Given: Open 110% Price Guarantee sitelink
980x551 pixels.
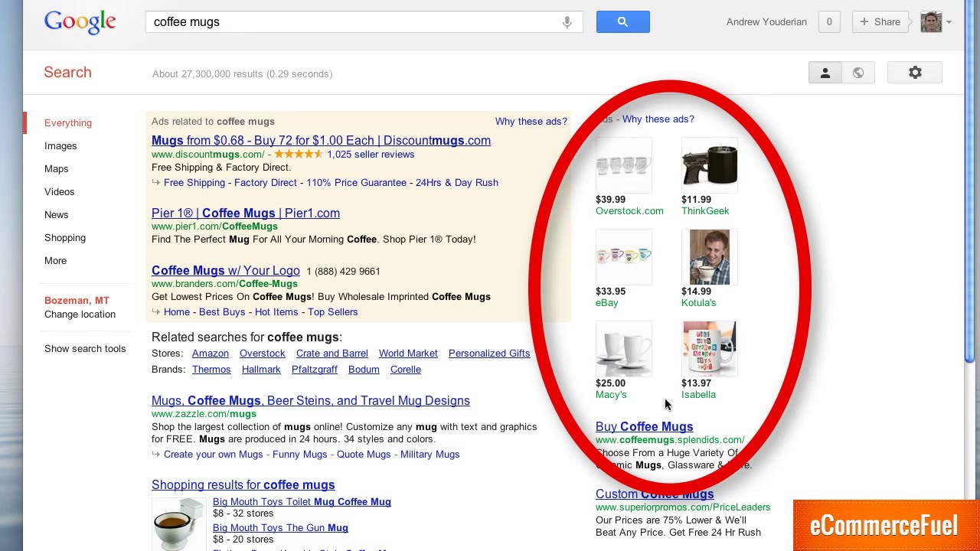Looking at the screenshot, I should coord(356,182).
